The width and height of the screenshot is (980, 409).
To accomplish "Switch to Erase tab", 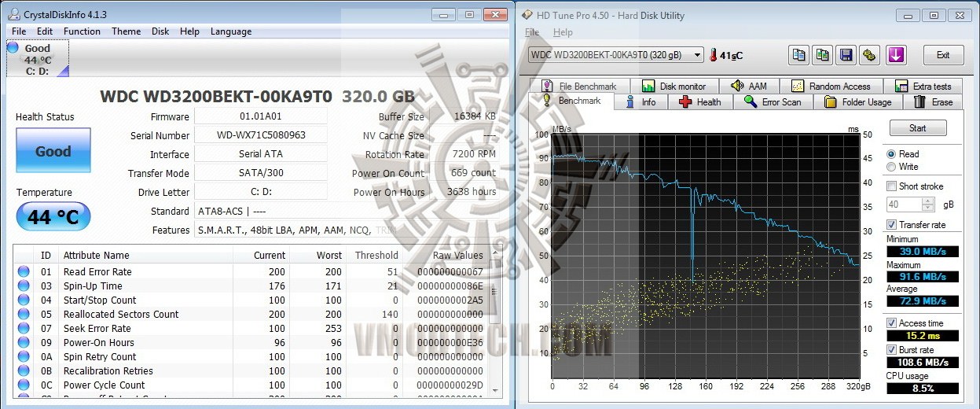I will (x=934, y=101).
